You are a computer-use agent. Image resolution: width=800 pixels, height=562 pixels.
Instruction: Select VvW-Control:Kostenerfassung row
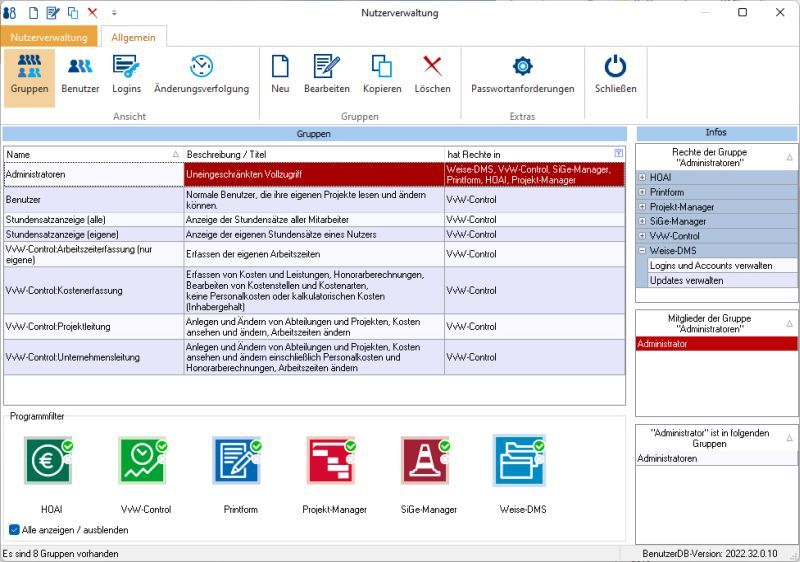[314, 291]
